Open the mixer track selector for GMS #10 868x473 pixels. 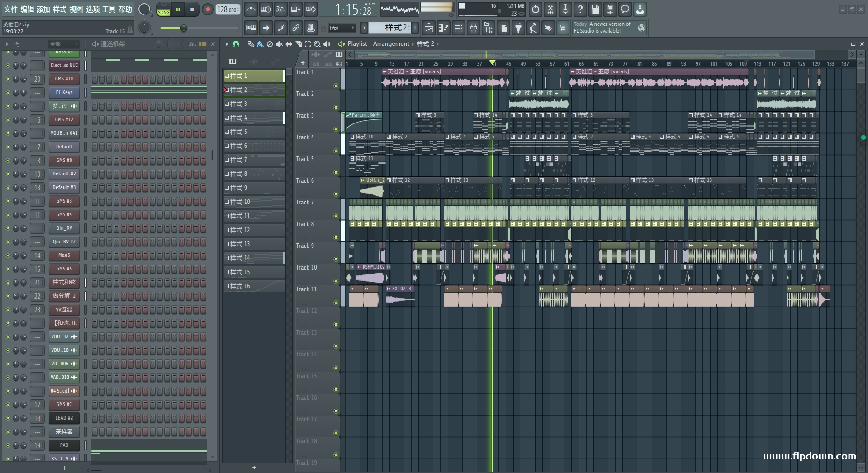37,79
